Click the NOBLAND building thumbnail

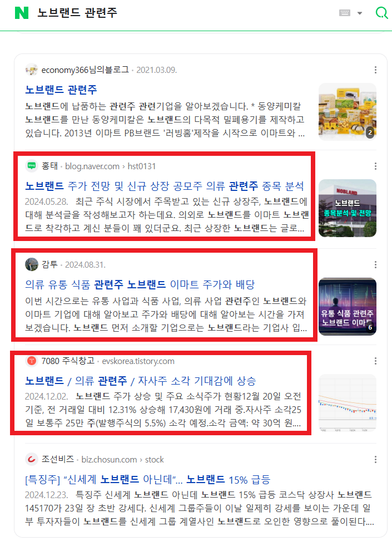click(x=347, y=208)
